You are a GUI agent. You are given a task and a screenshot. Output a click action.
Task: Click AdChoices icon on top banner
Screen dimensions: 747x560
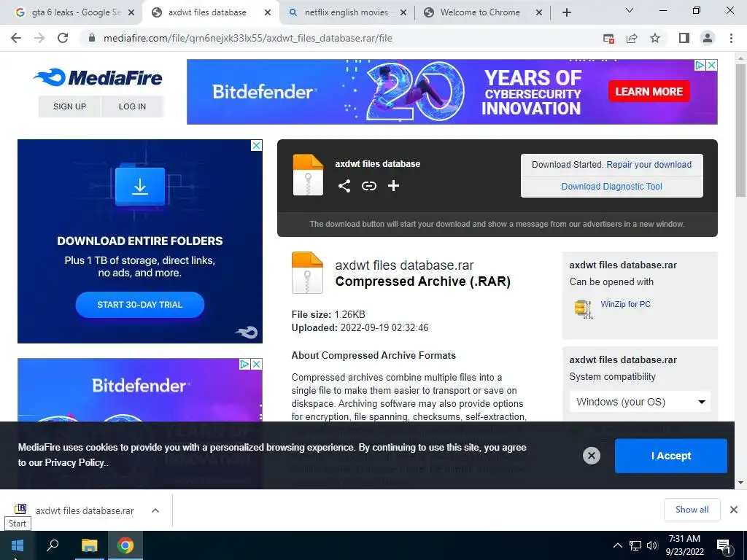(x=700, y=65)
